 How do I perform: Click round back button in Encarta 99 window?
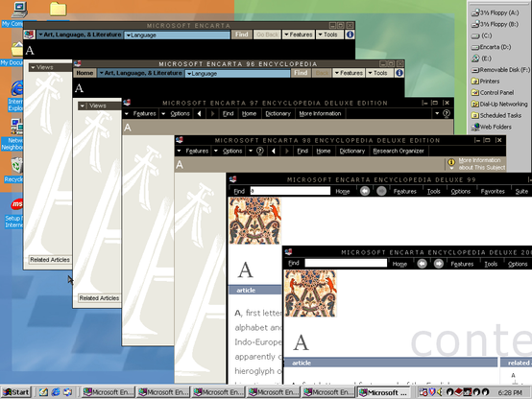(x=365, y=191)
